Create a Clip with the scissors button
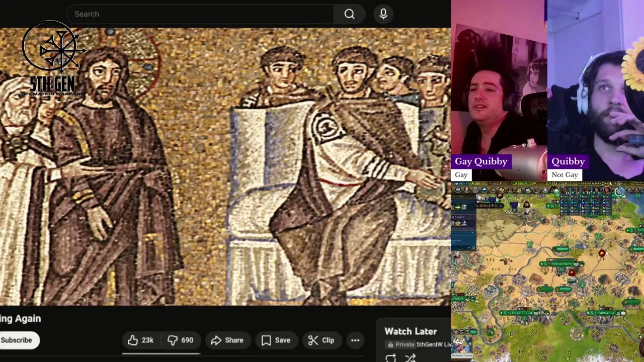Image resolution: width=644 pixels, height=362 pixels. [321, 340]
